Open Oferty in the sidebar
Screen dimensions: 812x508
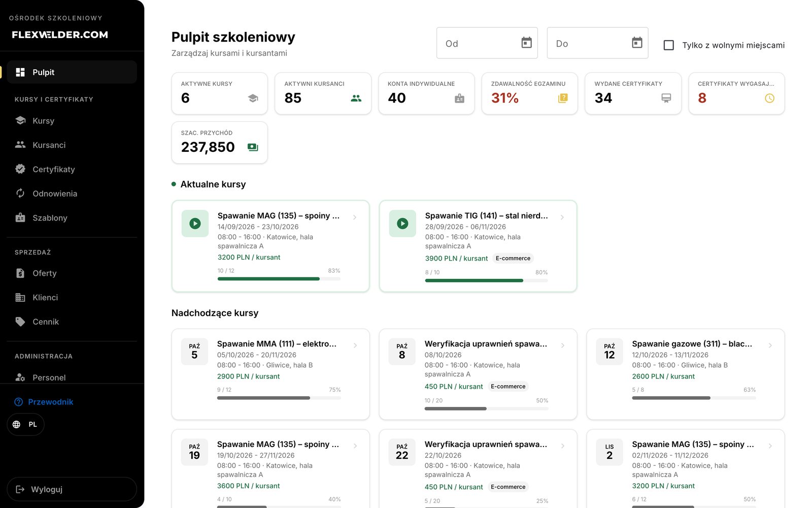(72, 273)
